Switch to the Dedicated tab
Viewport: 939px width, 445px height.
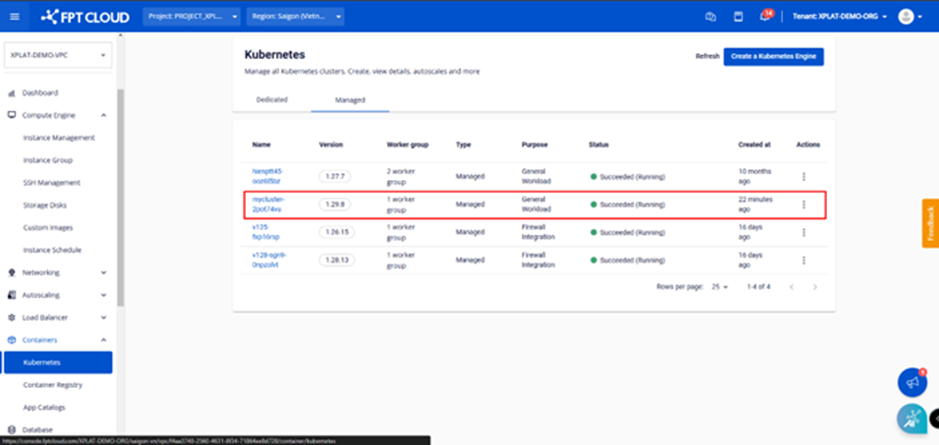coord(272,100)
